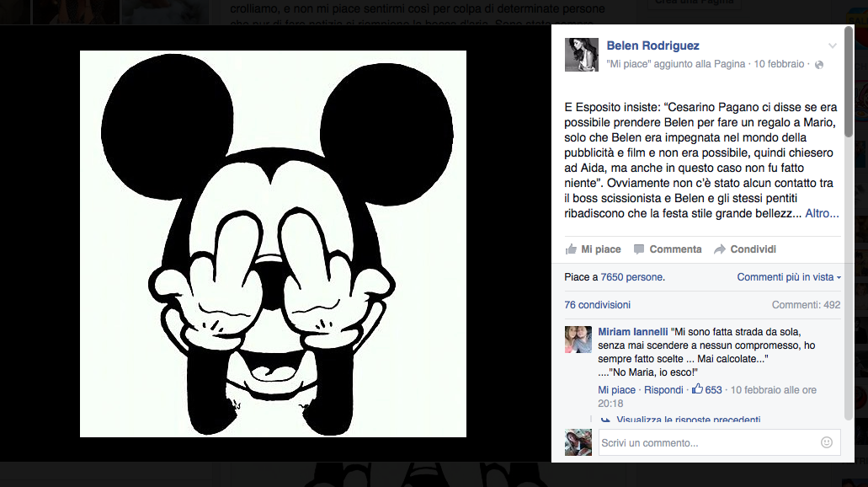Open the 76 condivisioni list
The width and height of the screenshot is (868, 487).
click(x=597, y=305)
